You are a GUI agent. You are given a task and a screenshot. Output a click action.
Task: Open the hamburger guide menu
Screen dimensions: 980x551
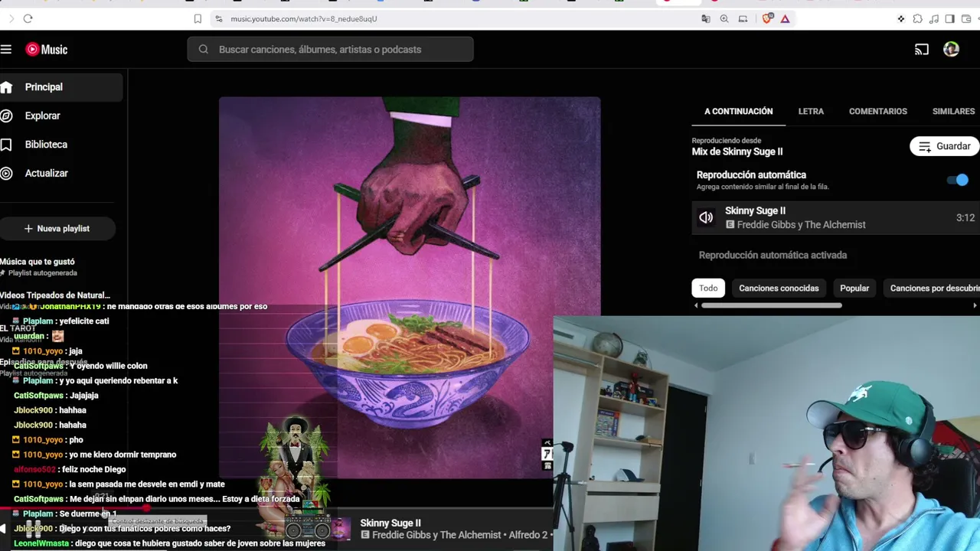coord(6,50)
